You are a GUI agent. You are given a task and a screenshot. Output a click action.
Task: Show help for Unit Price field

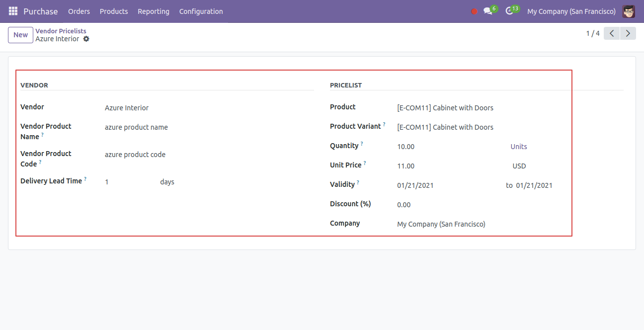click(365, 163)
